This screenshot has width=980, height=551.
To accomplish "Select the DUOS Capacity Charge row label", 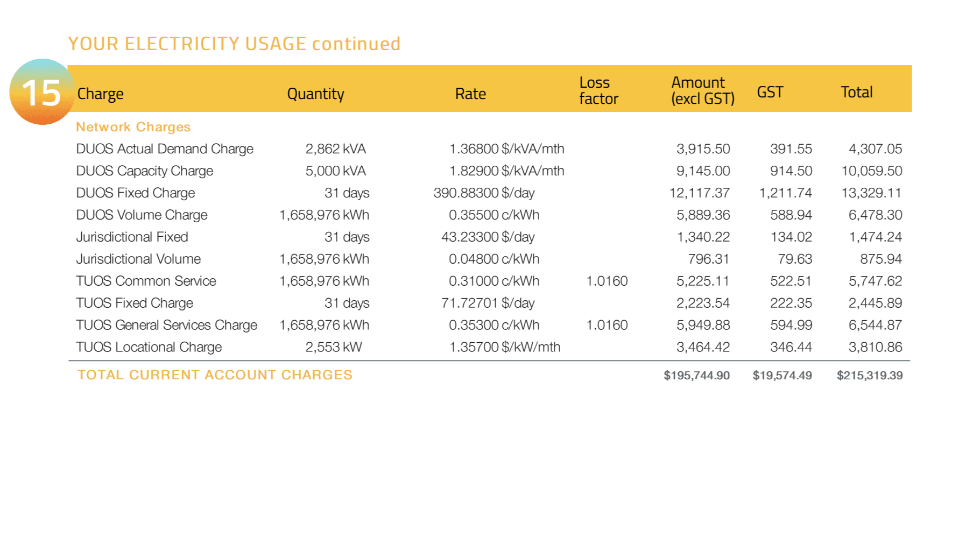I will click(x=145, y=171).
